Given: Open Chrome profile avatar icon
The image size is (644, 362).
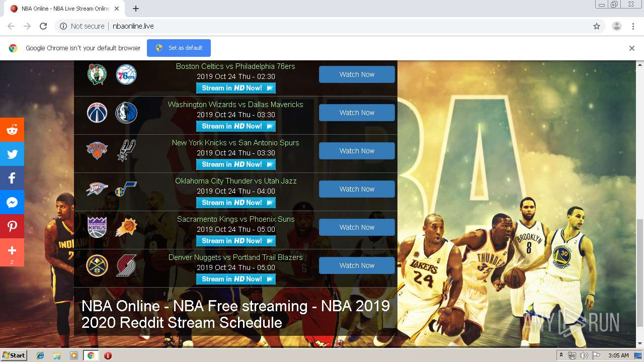Looking at the screenshot, I should (x=617, y=26).
